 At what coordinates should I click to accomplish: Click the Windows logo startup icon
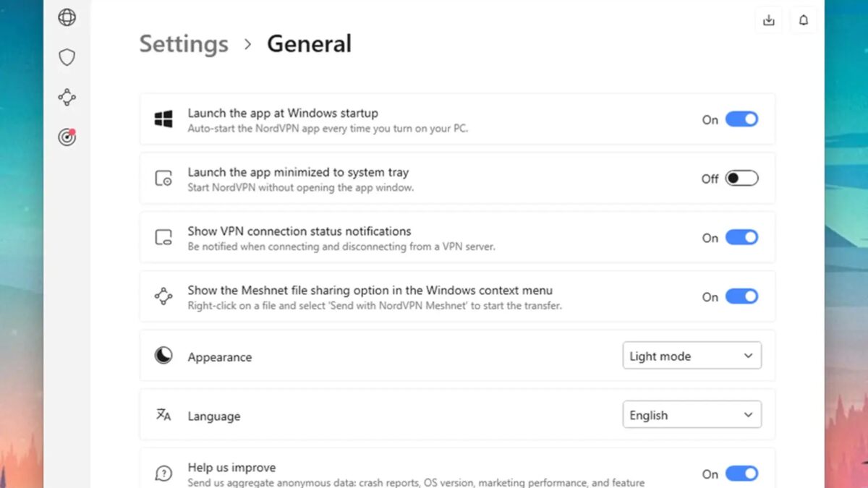click(x=163, y=119)
